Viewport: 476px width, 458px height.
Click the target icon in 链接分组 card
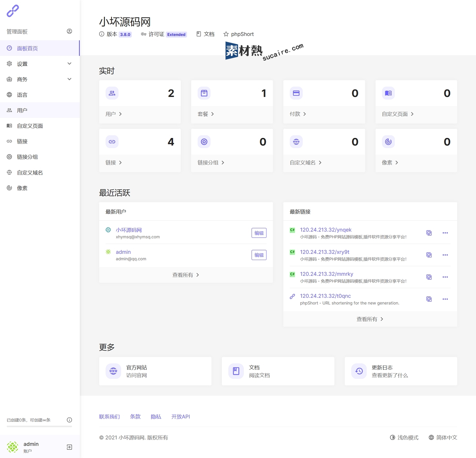(204, 142)
